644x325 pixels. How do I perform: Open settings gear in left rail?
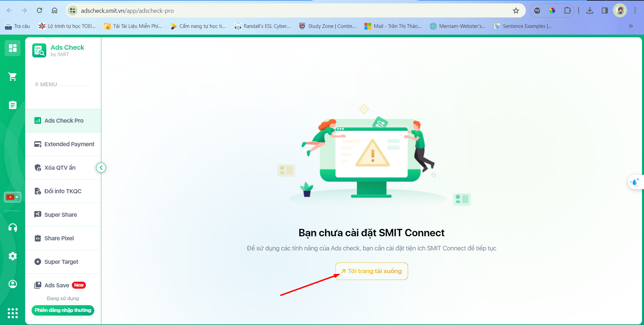(13, 256)
